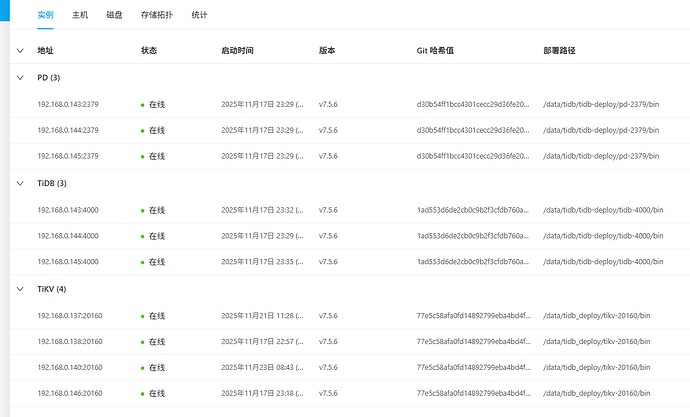Click the 版本 column header

327,51
